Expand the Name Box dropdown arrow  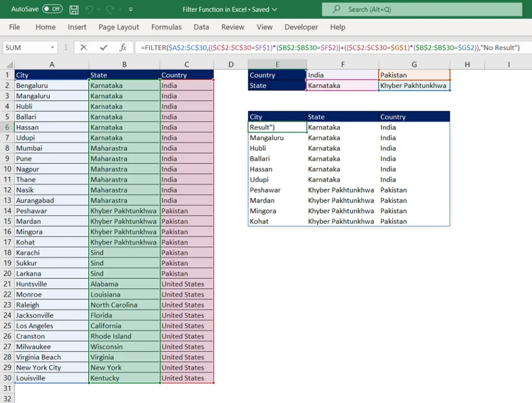click(52, 47)
